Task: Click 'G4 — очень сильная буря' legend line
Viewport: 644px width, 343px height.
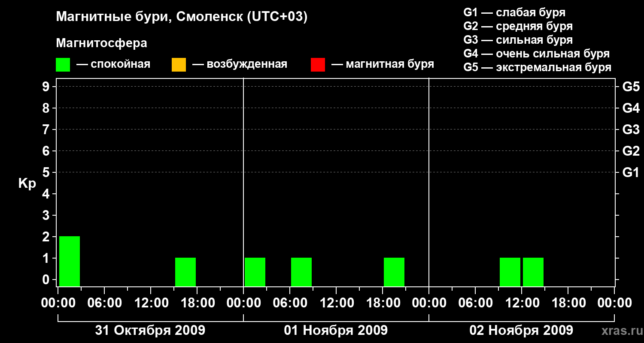Action: coord(537,54)
